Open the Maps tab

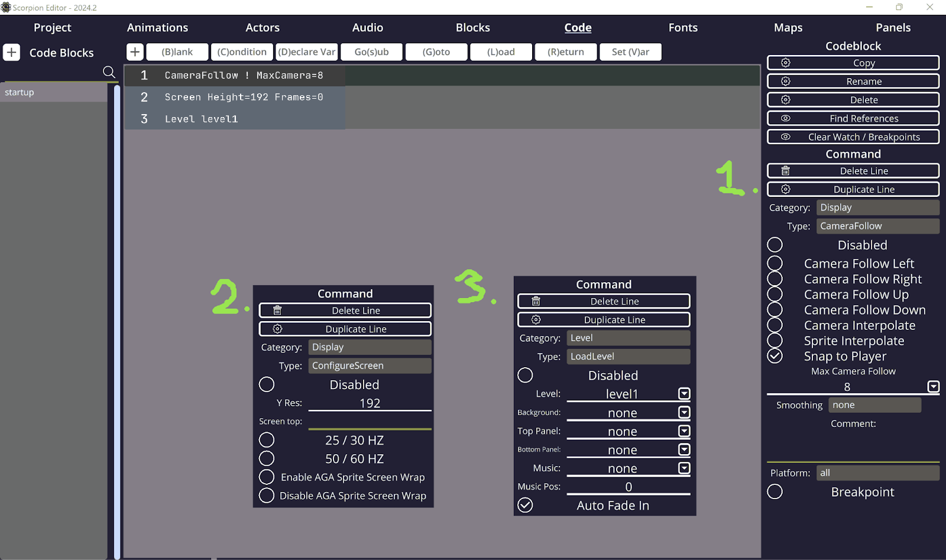point(788,28)
